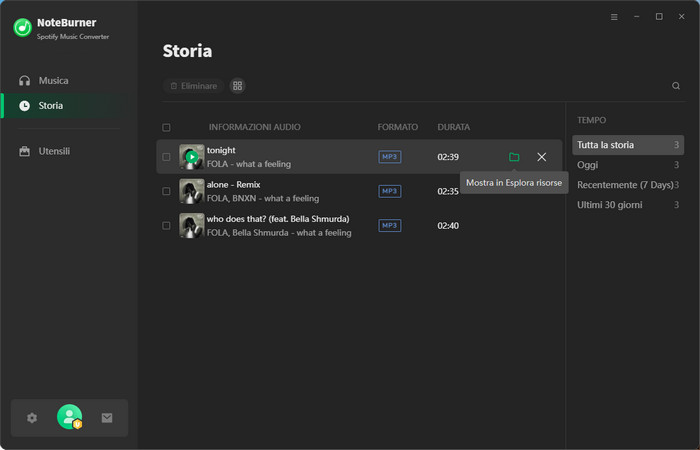Viewport: 700px width, 450px height.
Task: Select the Ultimi 30 giorni filter
Action: coord(628,205)
